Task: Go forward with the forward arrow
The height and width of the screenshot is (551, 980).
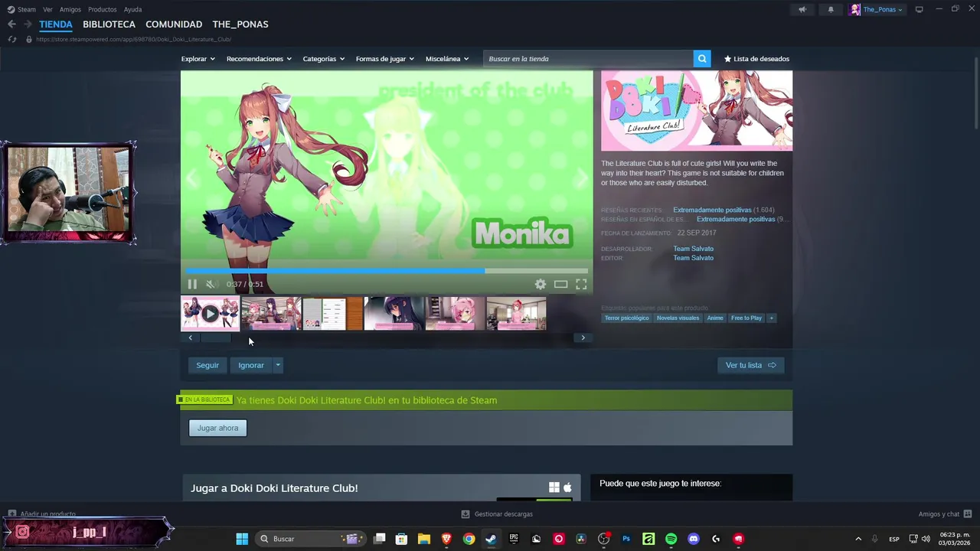Action: pyautogui.click(x=28, y=24)
